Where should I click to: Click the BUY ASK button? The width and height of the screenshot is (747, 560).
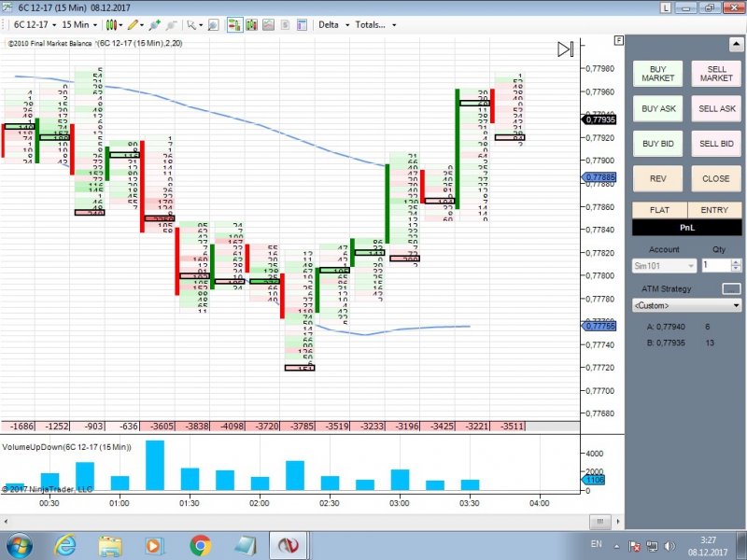click(657, 108)
